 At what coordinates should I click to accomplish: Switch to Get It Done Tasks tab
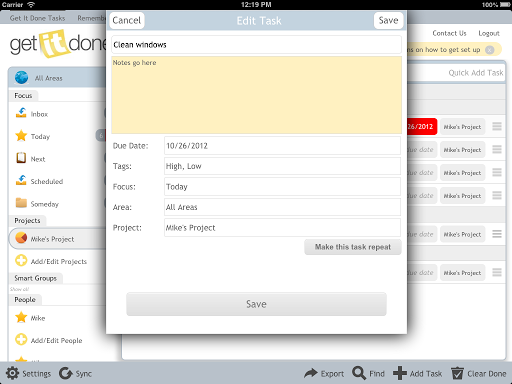click(37, 18)
